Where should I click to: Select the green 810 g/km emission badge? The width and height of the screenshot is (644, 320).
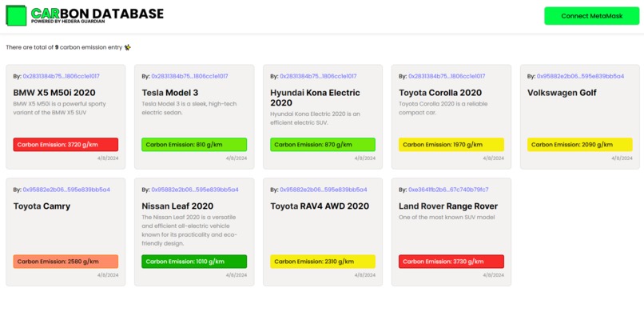[x=194, y=144]
